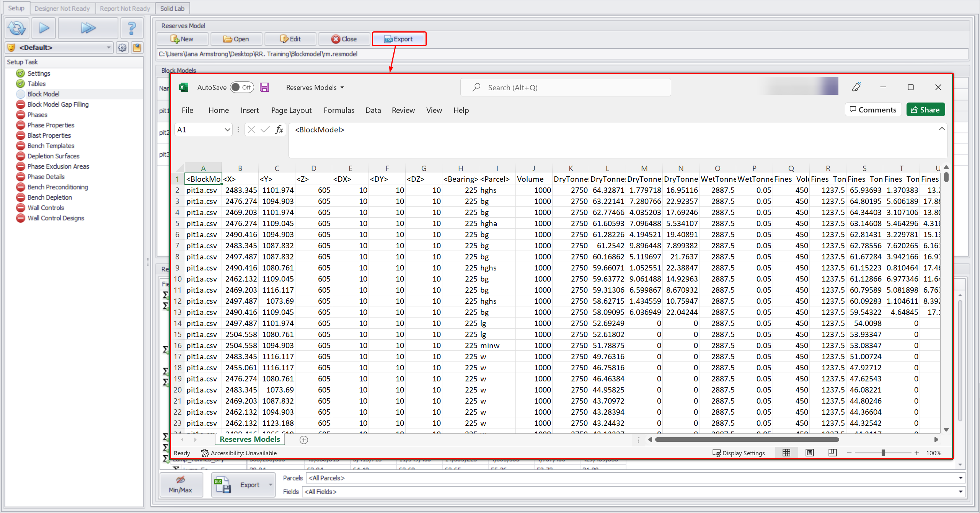Open help with the question mark icon
This screenshot has width=980, height=513.
pyautogui.click(x=132, y=28)
